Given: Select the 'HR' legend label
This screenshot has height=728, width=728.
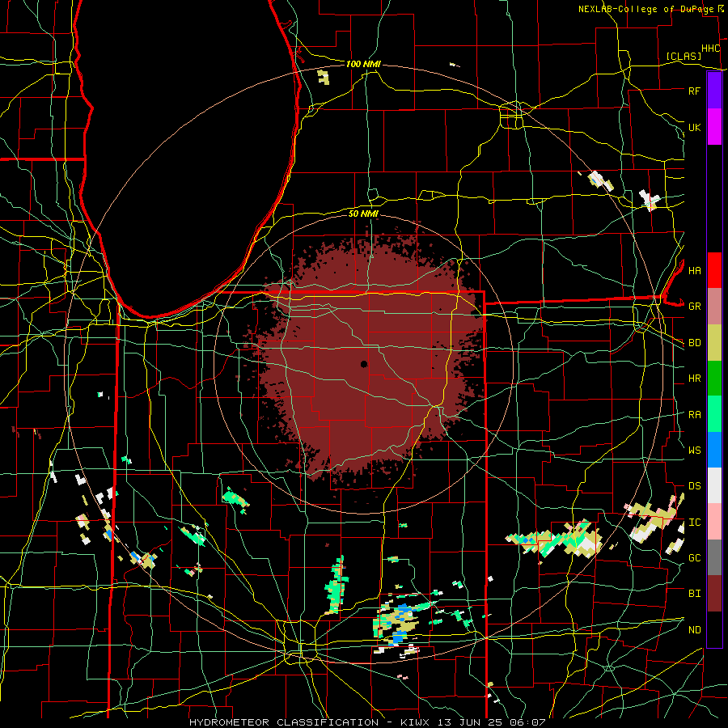Looking at the screenshot, I should coord(694,379).
